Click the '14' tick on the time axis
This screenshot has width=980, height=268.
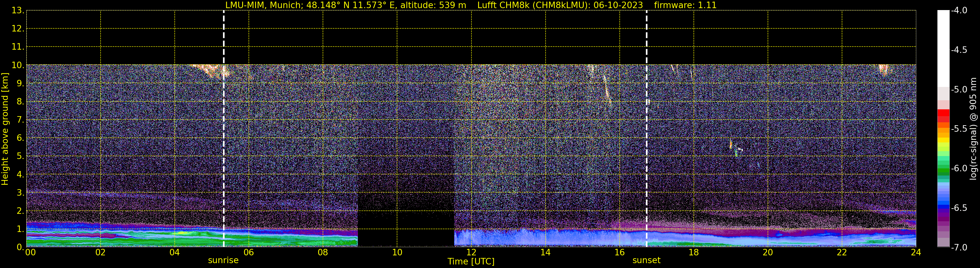[x=545, y=253]
